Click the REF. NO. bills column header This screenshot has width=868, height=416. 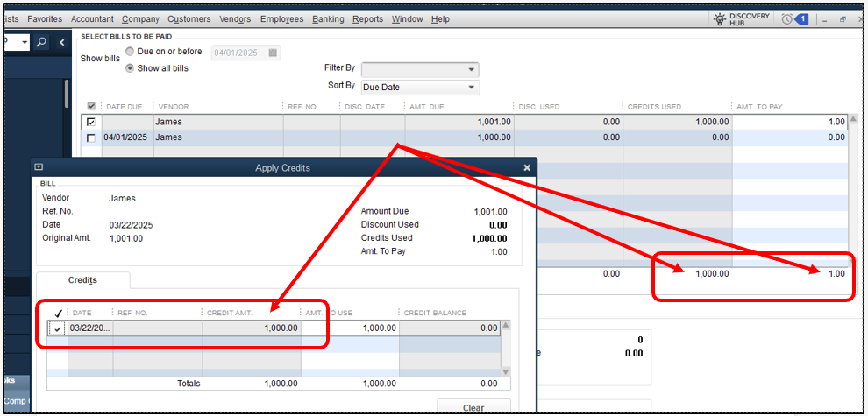click(x=302, y=107)
